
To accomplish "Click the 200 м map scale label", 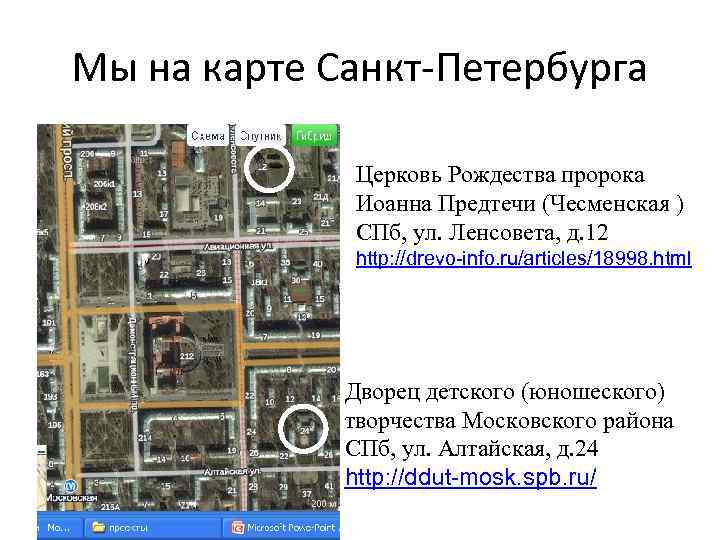I will (325, 504).
